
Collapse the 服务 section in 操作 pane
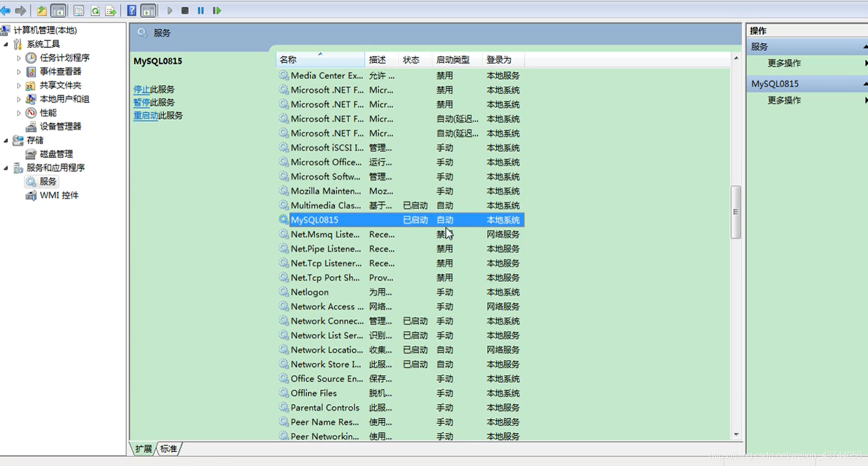click(x=865, y=47)
